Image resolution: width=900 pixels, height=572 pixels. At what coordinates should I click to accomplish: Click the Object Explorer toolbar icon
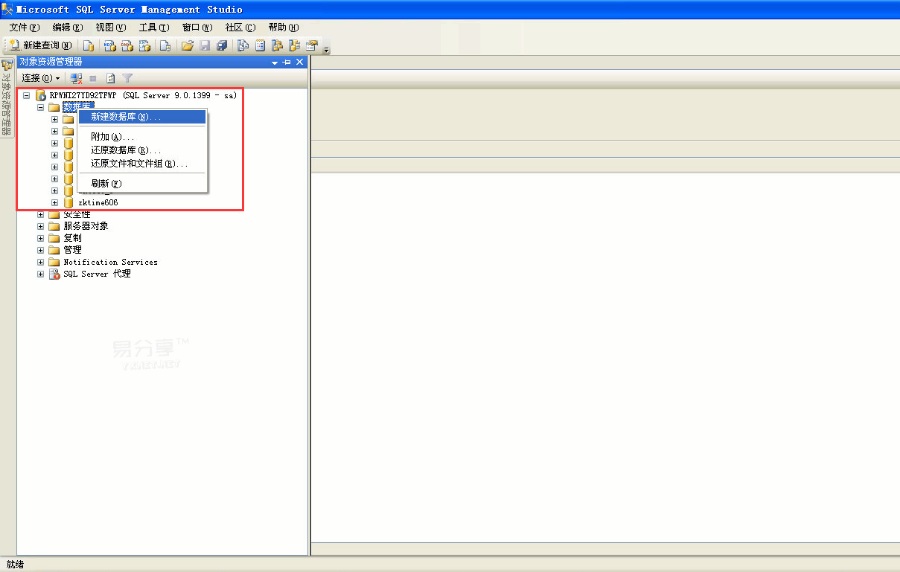(277, 45)
